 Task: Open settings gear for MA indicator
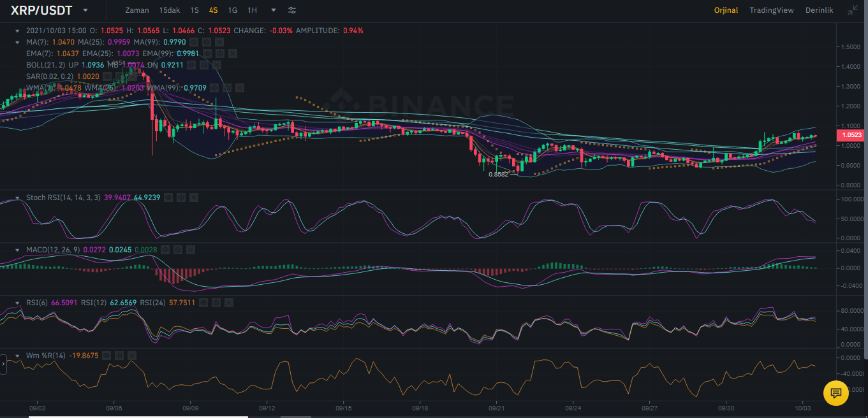207,41
